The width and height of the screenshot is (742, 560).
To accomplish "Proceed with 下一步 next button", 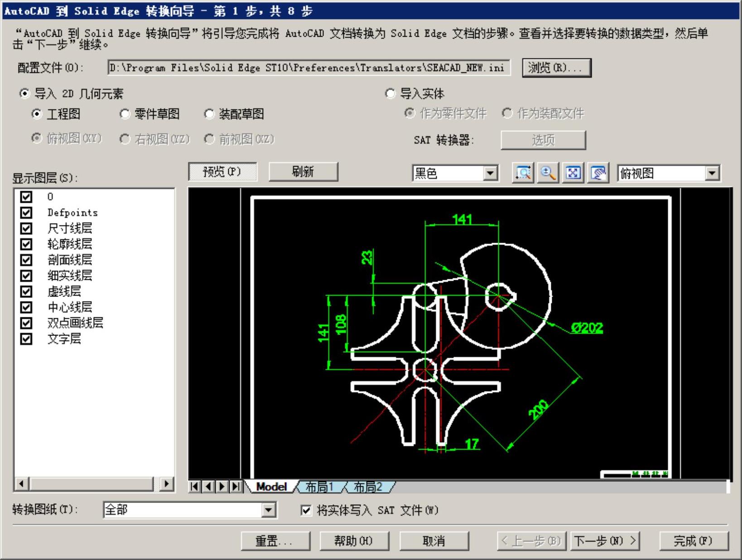I will [605, 541].
